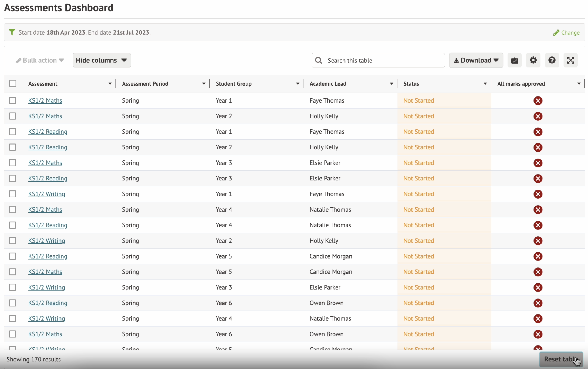The height and width of the screenshot is (369, 588).
Task: Open Student Group column arrow
Action: (x=298, y=84)
